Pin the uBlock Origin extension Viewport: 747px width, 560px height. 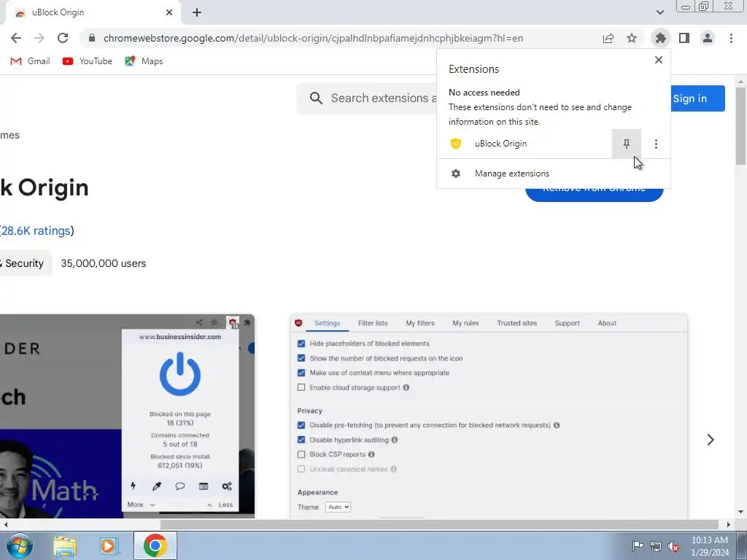pyautogui.click(x=627, y=144)
